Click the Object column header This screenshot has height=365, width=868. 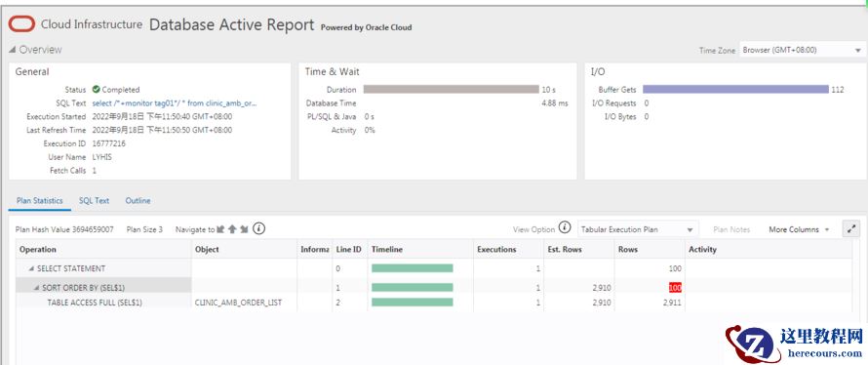[x=244, y=249]
